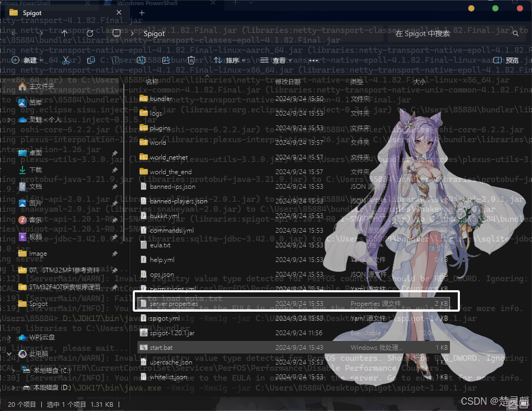Select spigot.yml file

pyautogui.click(x=294, y=318)
